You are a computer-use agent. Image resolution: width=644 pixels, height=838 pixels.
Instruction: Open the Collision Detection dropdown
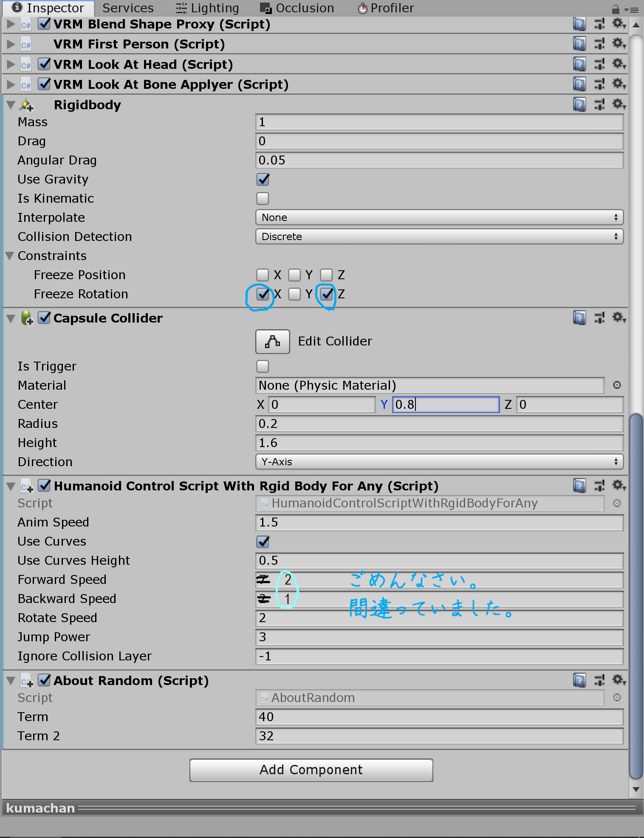(x=439, y=237)
